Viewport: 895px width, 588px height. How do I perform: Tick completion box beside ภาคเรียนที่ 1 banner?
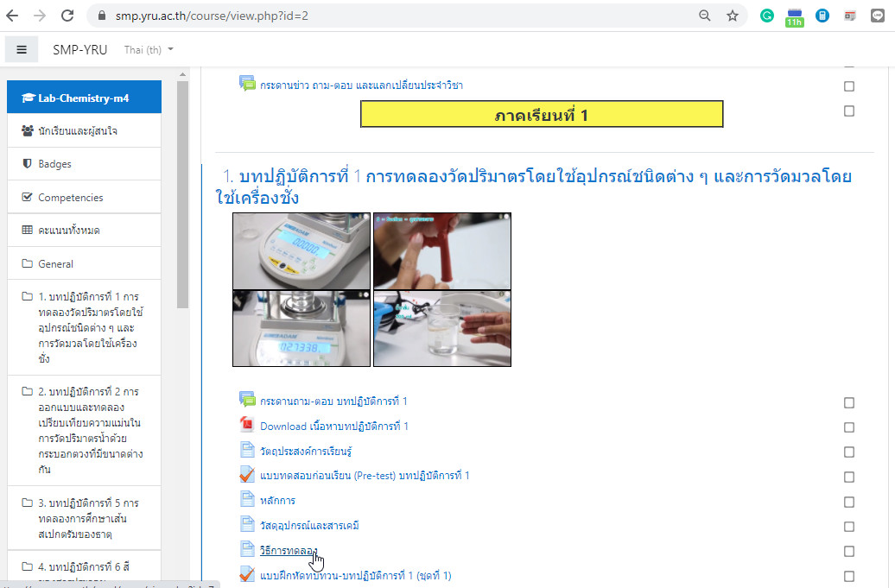click(x=848, y=111)
